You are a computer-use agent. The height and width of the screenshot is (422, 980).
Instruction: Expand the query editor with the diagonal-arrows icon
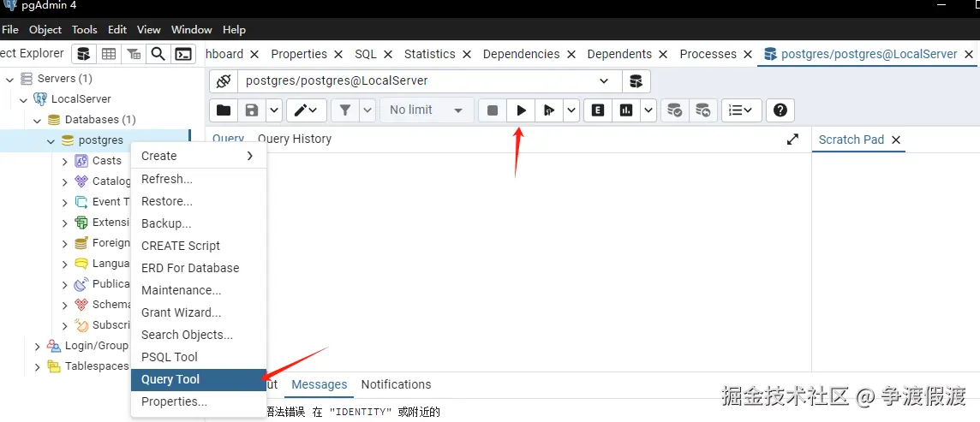[x=792, y=140]
